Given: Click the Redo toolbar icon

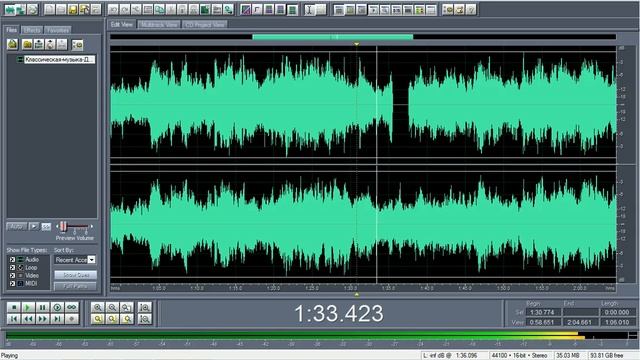Looking at the screenshot, I should (x=124, y=9).
